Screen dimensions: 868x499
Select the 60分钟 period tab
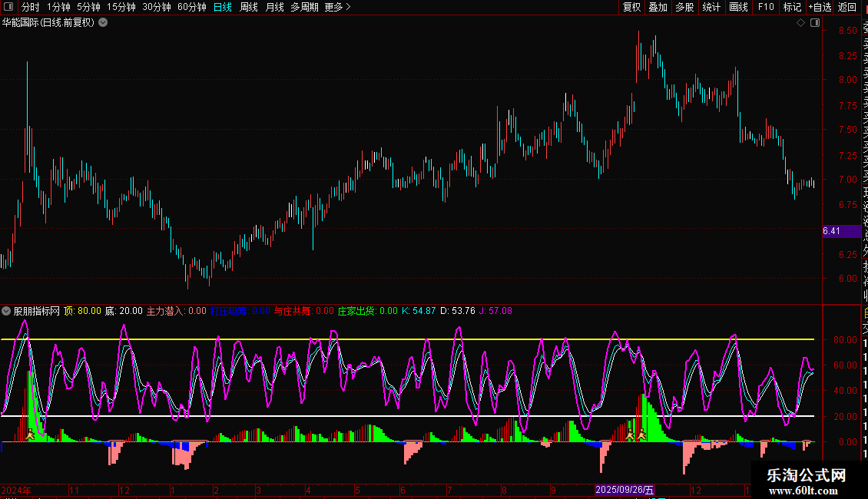pos(192,7)
